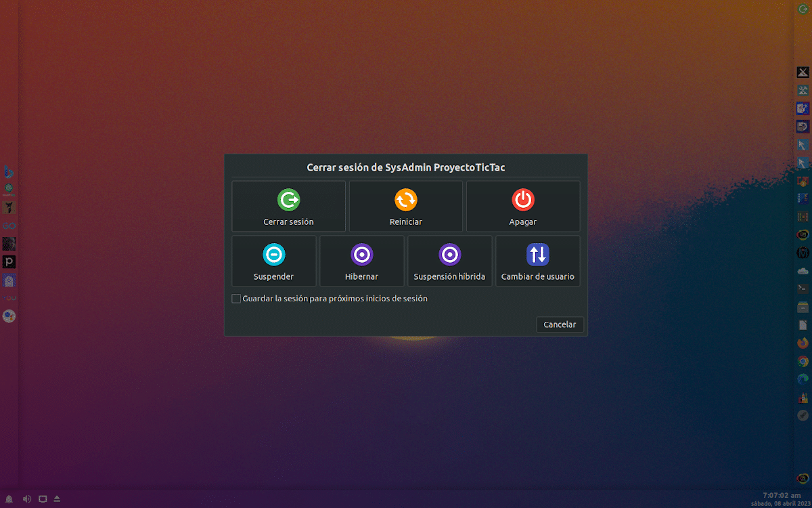Open the file manager drawer icon in right dock
This screenshot has height=508, width=812.
pos(803,307)
